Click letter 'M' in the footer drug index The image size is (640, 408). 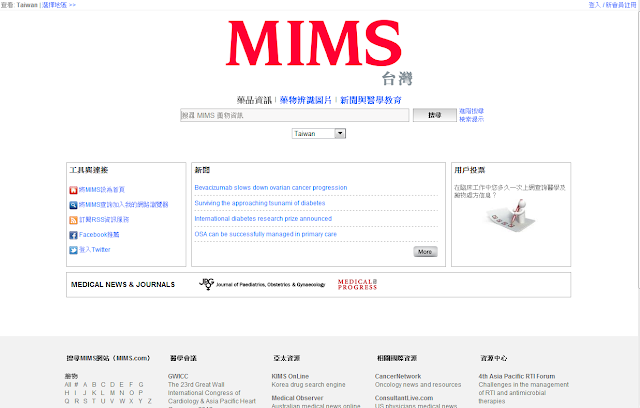tap(112, 393)
